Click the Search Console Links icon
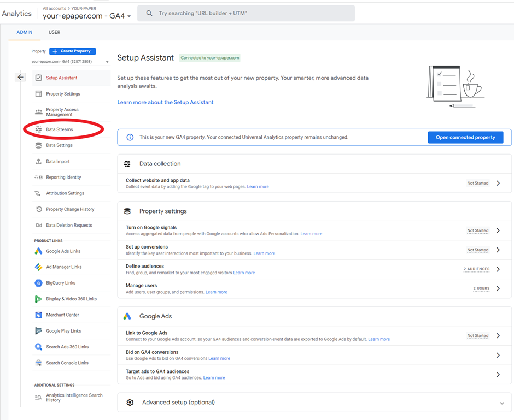514x420 pixels. coord(38,363)
